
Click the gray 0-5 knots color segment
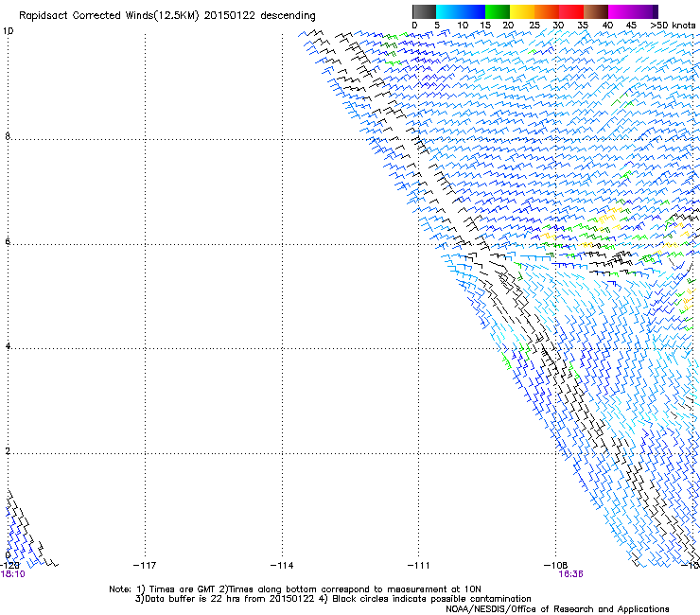[424, 11]
